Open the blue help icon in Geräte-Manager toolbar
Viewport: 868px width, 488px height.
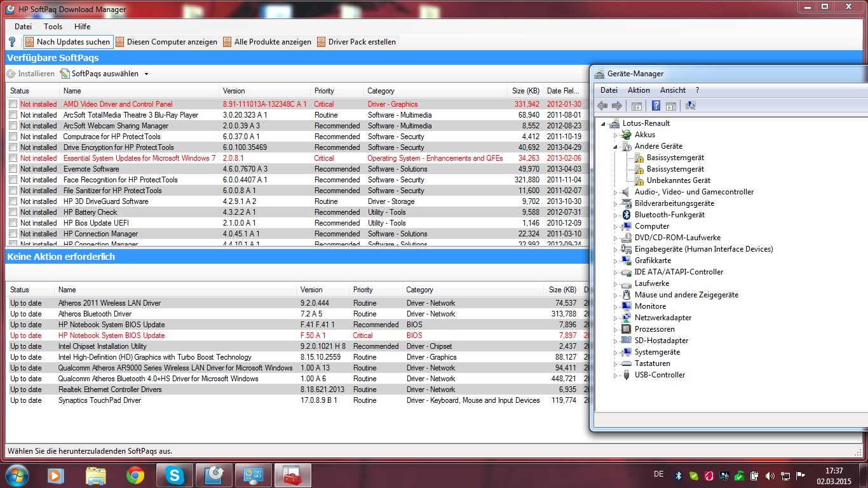point(656,105)
